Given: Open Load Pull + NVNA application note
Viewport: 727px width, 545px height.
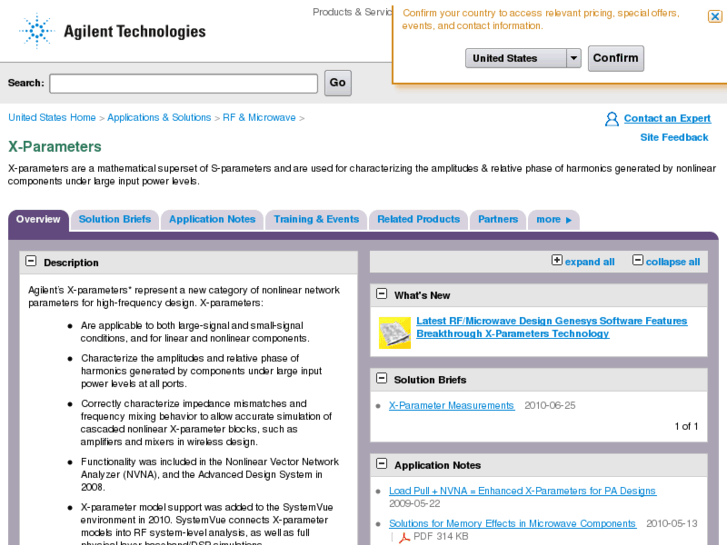Looking at the screenshot, I should (523, 491).
